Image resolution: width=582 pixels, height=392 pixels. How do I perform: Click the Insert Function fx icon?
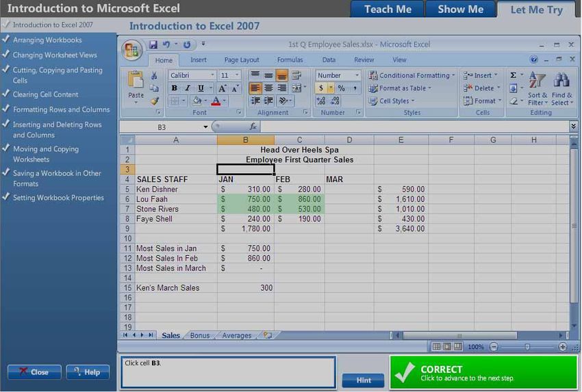[x=253, y=127]
